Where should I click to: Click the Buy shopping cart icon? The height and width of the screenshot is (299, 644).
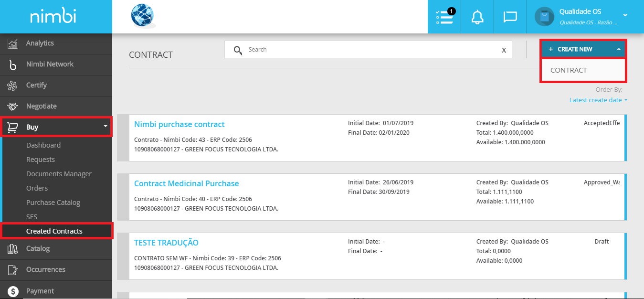(x=13, y=128)
